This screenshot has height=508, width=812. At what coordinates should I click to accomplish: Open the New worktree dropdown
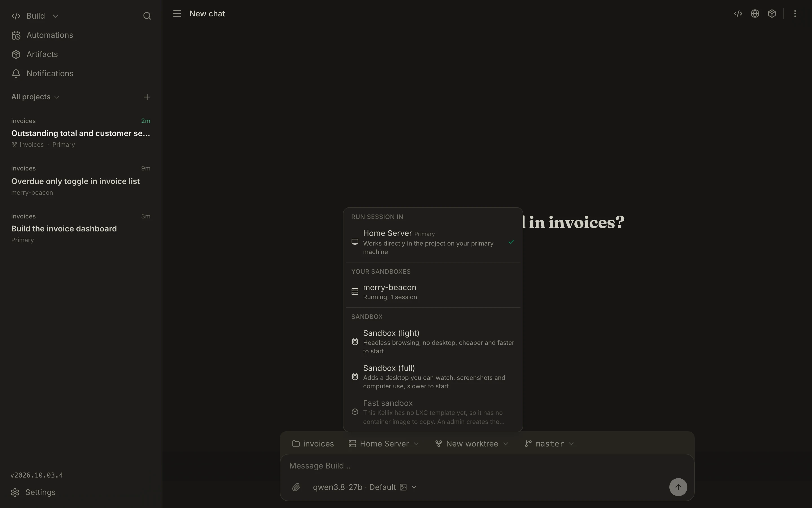472,444
